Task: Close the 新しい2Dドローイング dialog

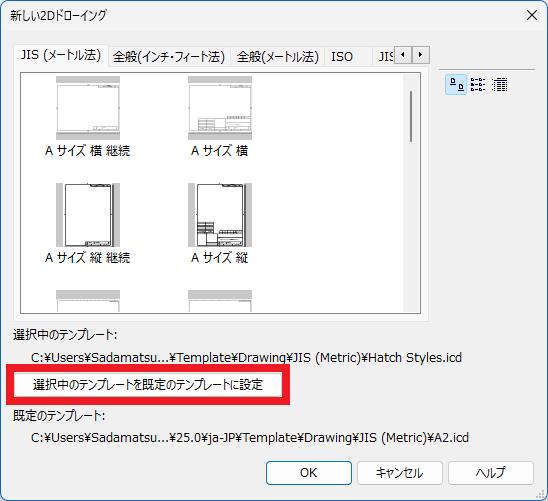Action: pos(532,15)
